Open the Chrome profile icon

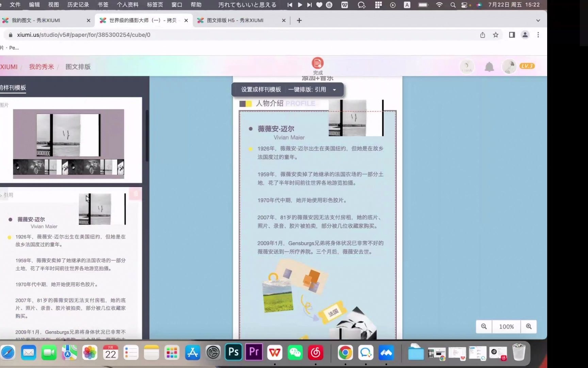click(525, 35)
